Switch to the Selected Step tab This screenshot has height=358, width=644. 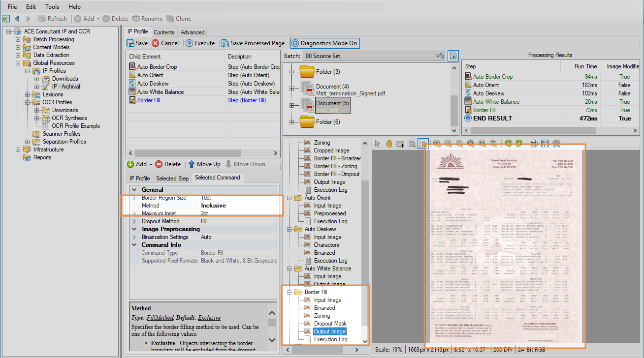tap(172, 178)
